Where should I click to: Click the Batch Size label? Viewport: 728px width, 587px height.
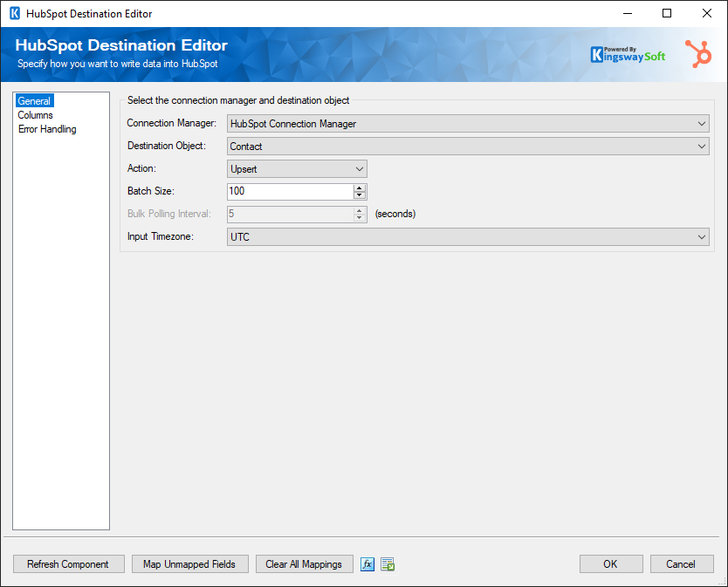pyautogui.click(x=151, y=191)
